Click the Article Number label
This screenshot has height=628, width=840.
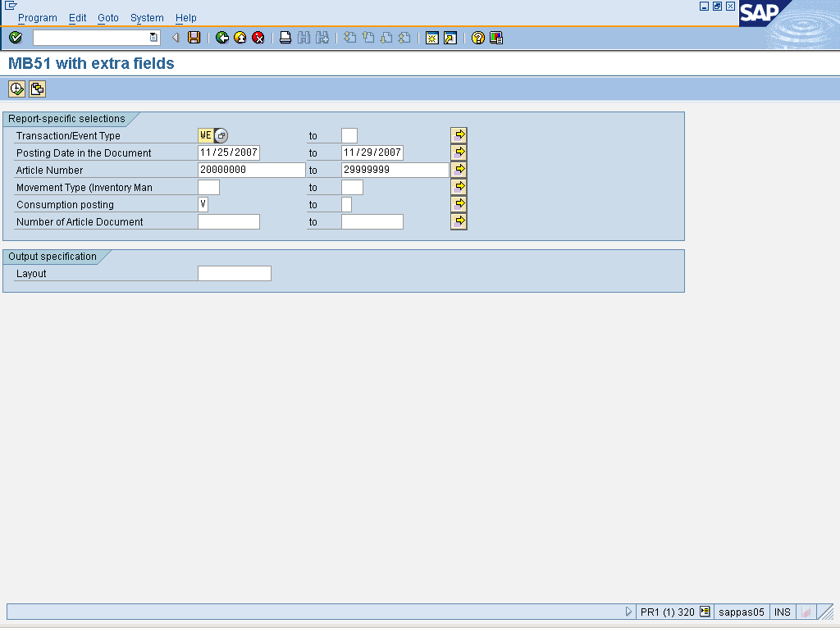coord(49,171)
